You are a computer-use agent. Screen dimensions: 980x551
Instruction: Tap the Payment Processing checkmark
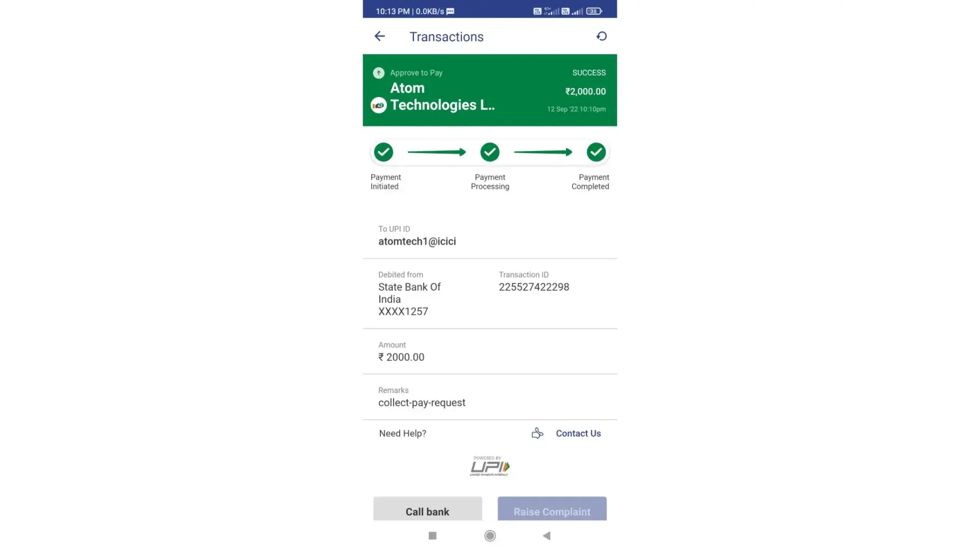coord(490,152)
